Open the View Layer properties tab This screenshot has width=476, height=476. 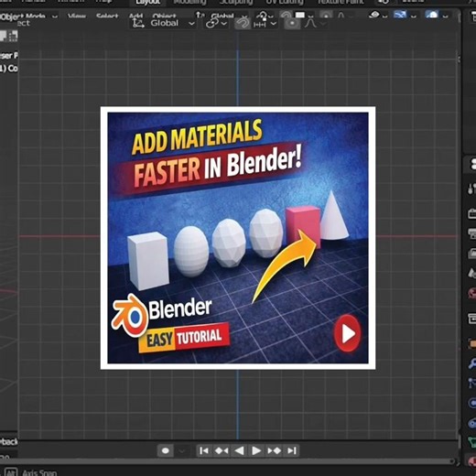click(471, 253)
